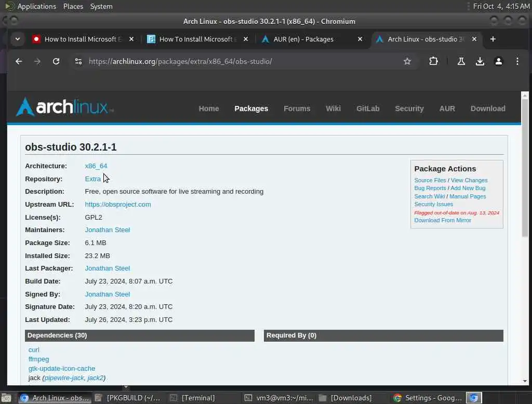Open a new tab with the plus button
The width and height of the screenshot is (532, 404).
click(493, 39)
